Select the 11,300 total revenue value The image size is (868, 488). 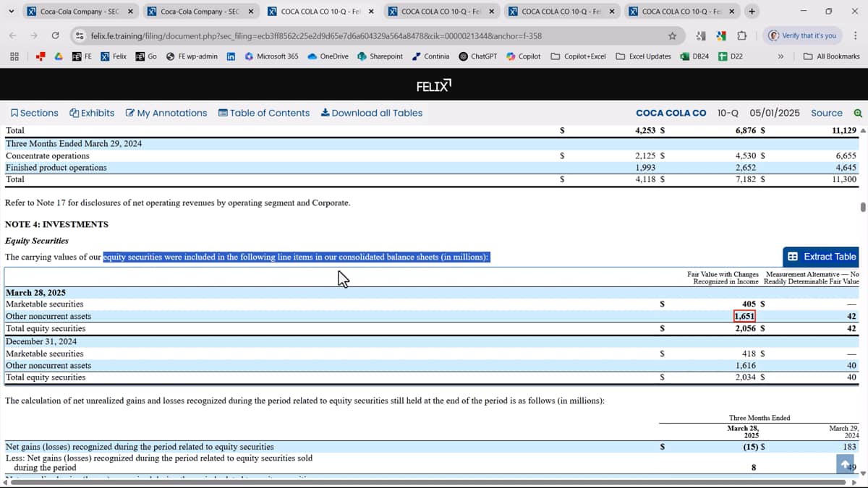pyautogui.click(x=844, y=179)
